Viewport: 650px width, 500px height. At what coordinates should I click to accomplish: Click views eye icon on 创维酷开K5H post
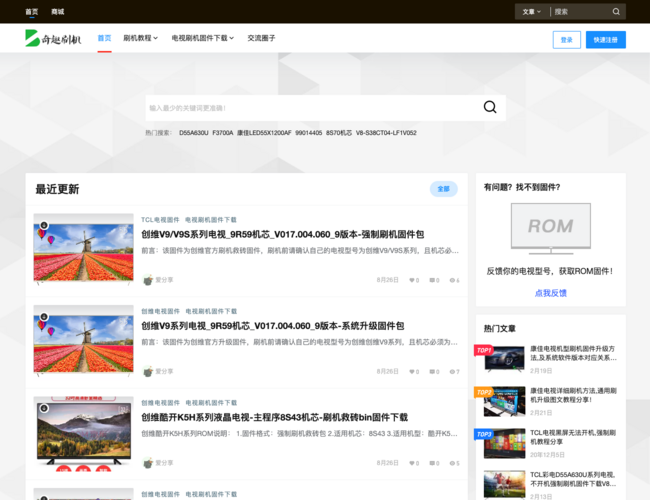[x=452, y=463]
